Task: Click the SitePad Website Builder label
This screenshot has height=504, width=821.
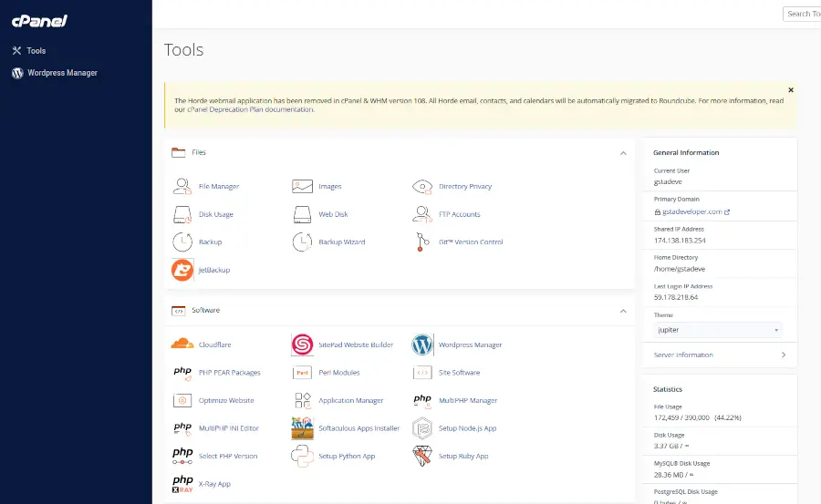Action: 356,345
